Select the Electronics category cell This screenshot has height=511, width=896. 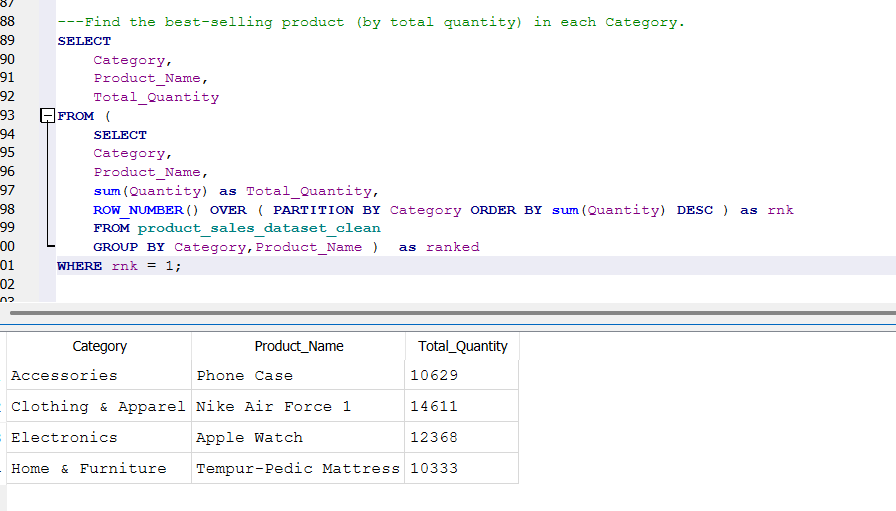tap(99, 437)
